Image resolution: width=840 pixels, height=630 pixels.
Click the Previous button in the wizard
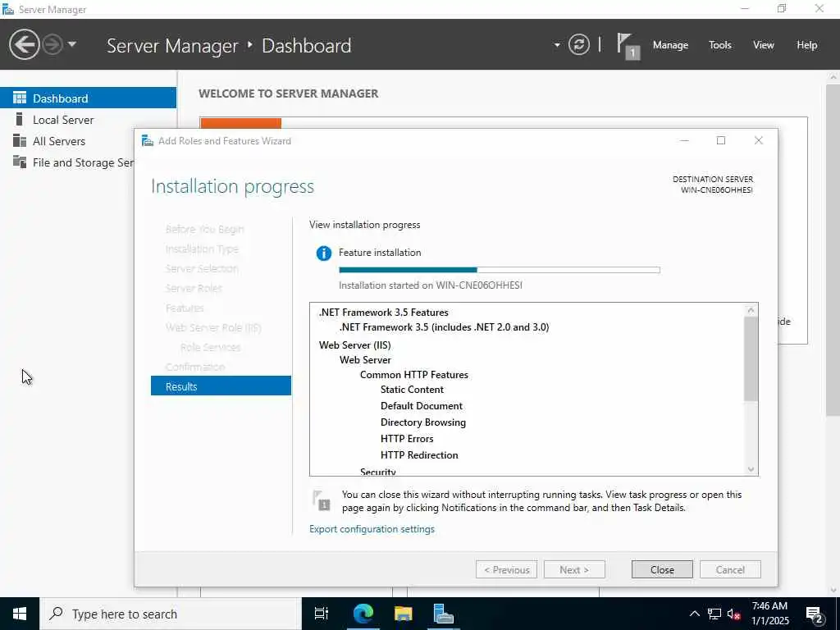506,569
